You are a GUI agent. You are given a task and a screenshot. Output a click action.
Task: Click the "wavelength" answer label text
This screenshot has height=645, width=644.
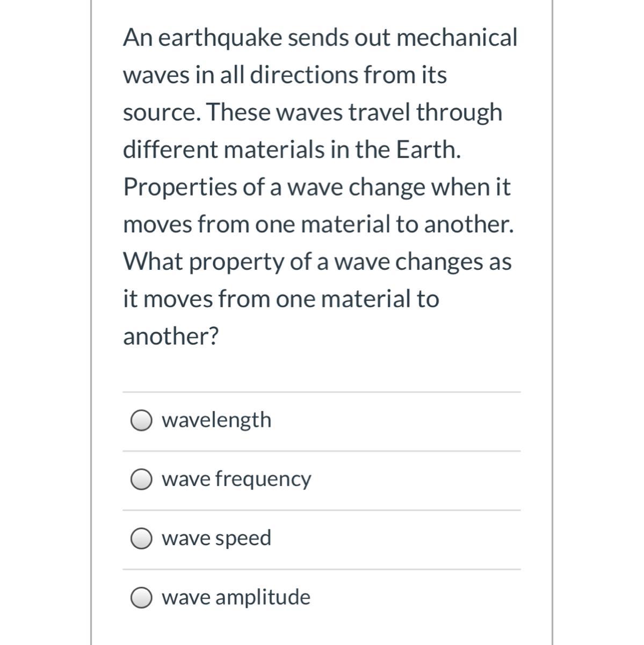pyautogui.click(x=216, y=420)
